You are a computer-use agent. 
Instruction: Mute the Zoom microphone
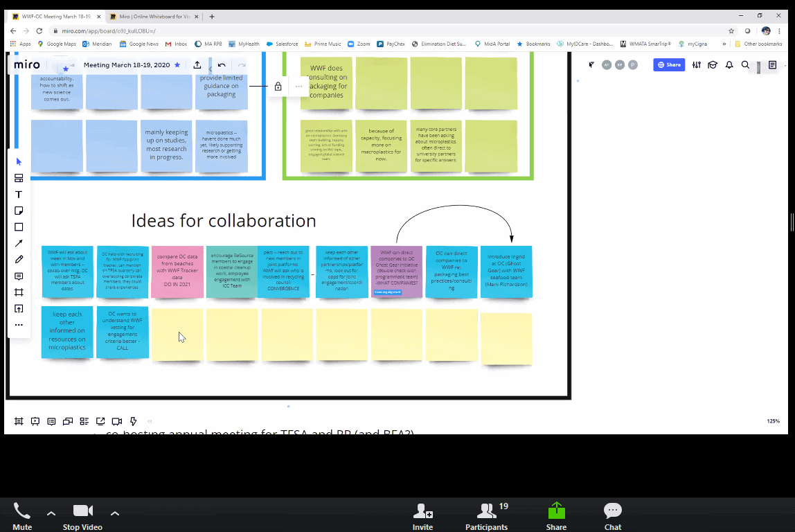coord(21,516)
